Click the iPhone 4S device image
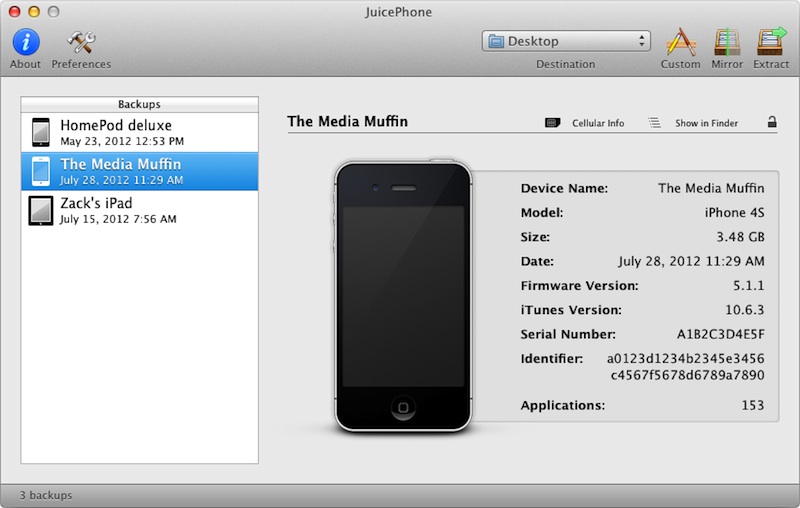Viewport: 800px width, 508px height. point(403,295)
